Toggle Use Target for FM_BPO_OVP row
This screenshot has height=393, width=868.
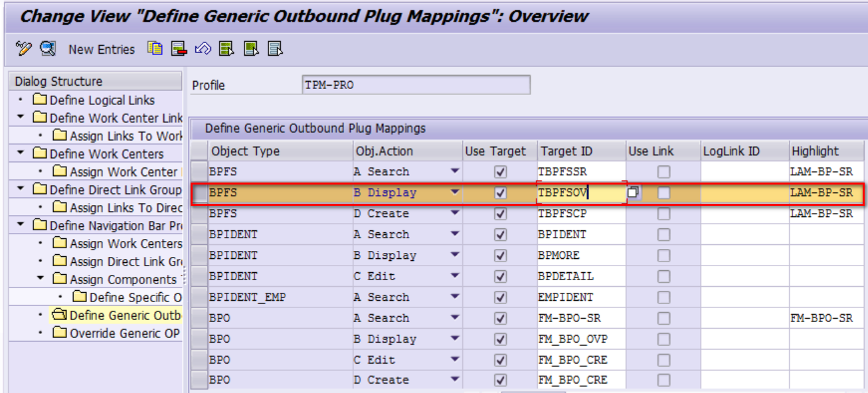(501, 339)
